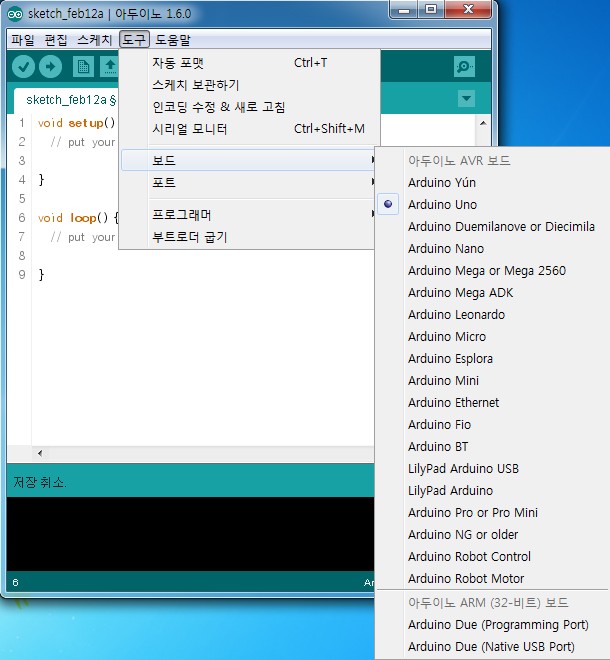Viewport: 610px width, 660px height.
Task: Open the 도움말 menu
Action: tap(173, 40)
